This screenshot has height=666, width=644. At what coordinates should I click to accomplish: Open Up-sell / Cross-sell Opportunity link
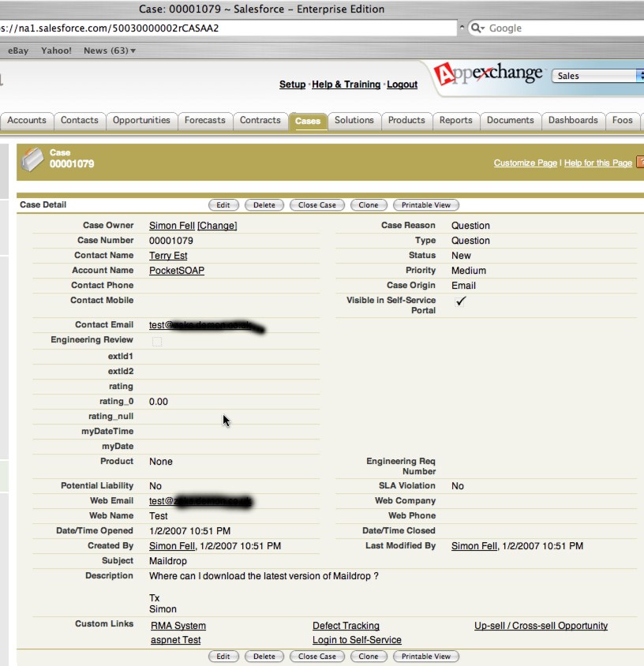[x=541, y=626]
